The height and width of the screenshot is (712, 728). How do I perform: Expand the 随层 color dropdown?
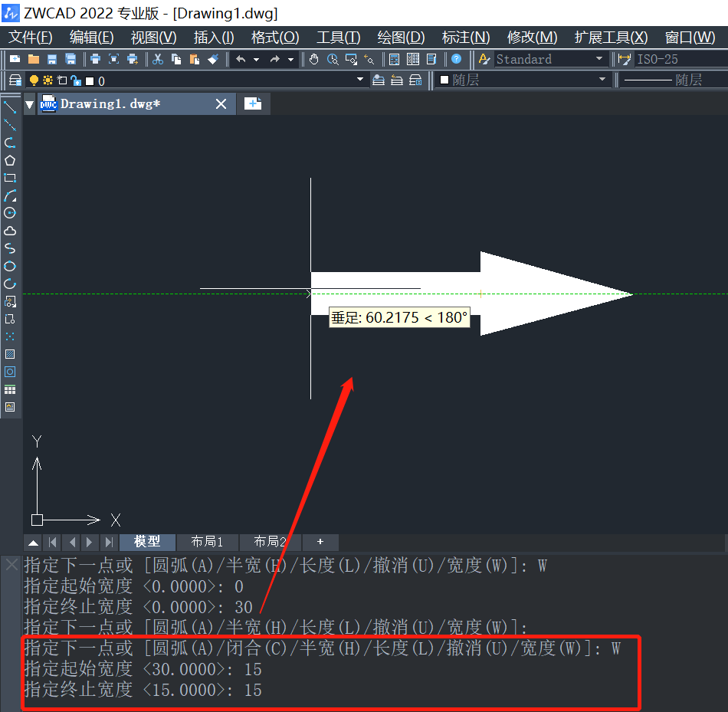[x=602, y=80]
